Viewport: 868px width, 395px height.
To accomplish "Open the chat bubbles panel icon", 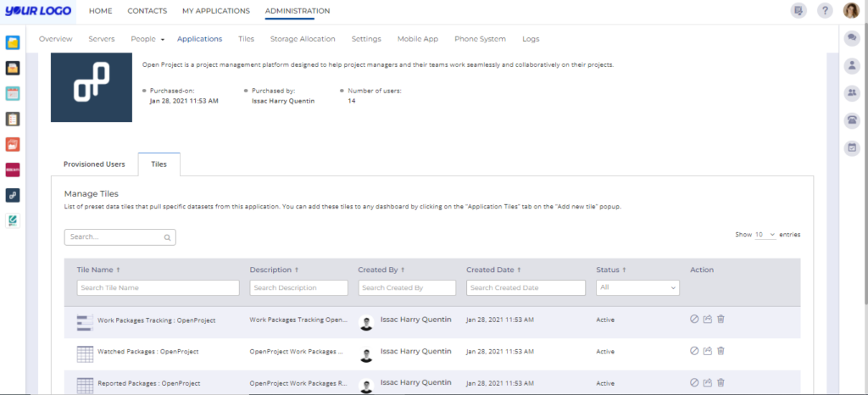I will pos(852,37).
